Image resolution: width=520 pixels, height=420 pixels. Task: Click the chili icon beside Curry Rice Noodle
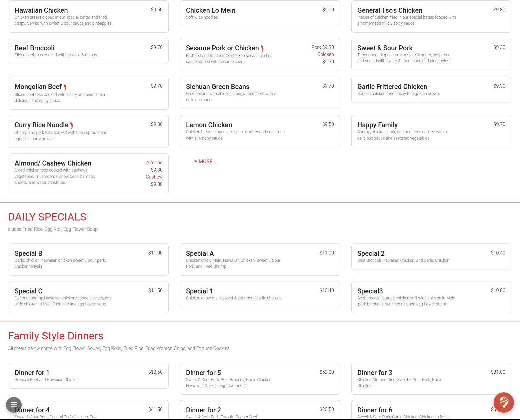[72, 126]
